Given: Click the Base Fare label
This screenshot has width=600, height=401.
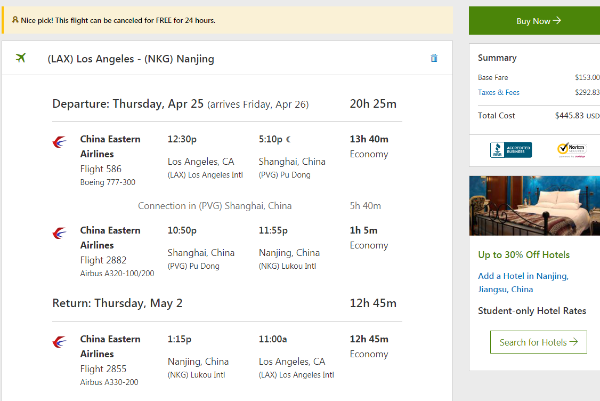Looking at the screenshot, I should (x=493, y=77).
